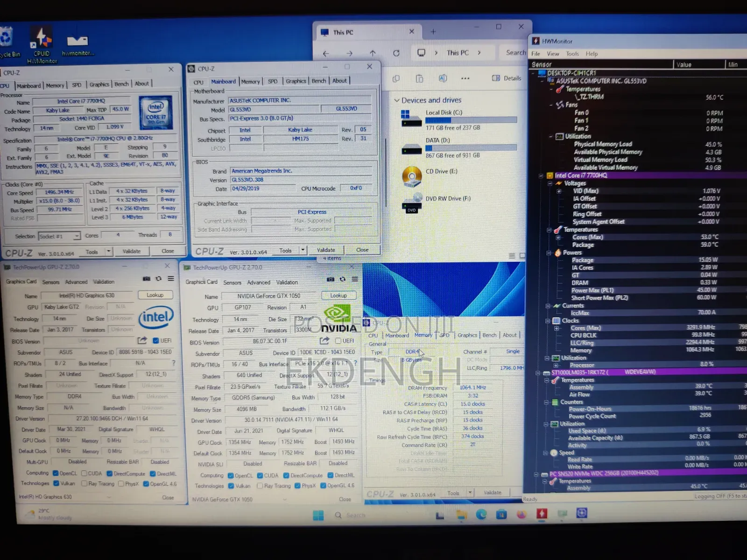Collapse the Devices and drives section
Viewport: 747px width, 560px height.
tap(397, 100)
